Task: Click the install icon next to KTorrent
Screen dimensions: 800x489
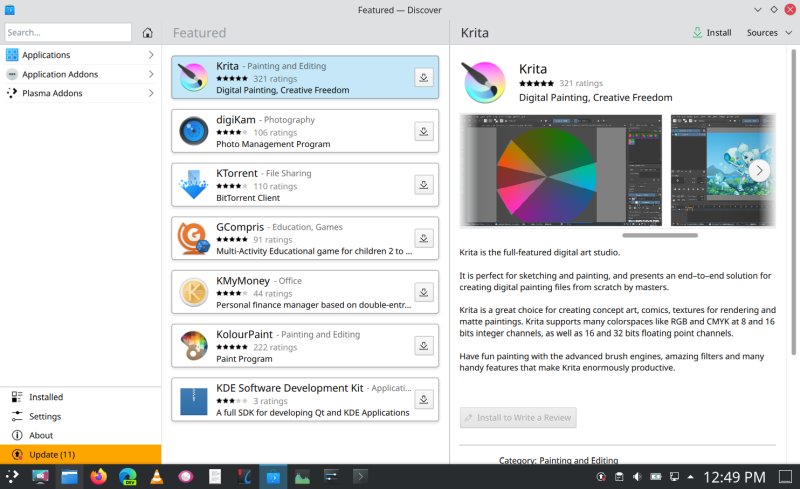Action: (423, 185)
